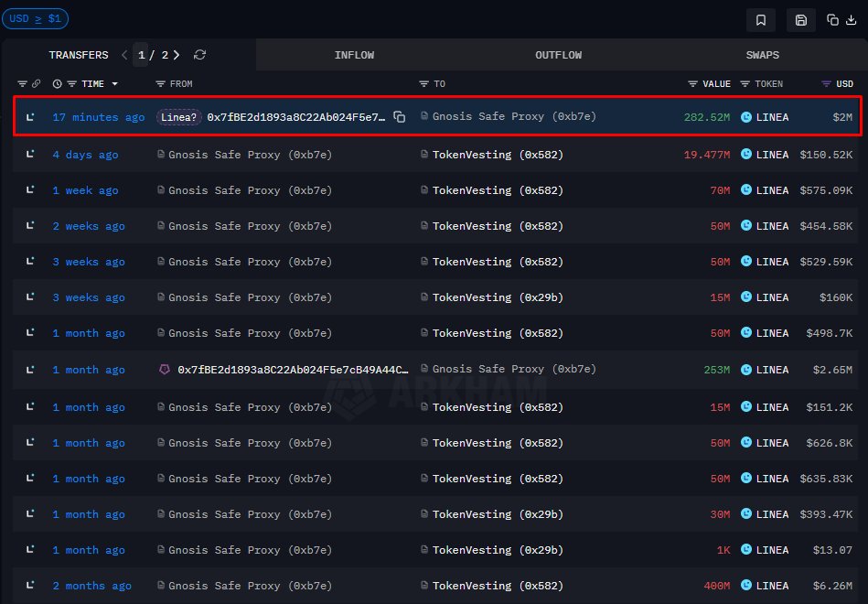
Task: Open TokenVesting (0x29b) in the 30M row
Action: tap(498, 514)
